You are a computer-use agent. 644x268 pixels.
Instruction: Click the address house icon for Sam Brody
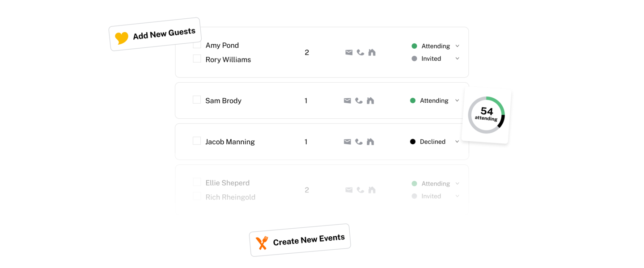(x=370, y=100)
